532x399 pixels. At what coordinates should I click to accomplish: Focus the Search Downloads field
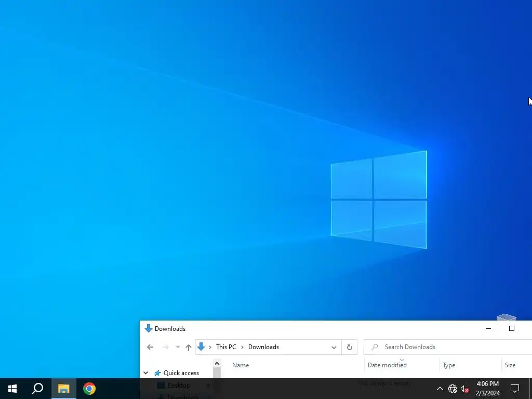(448, 347)
